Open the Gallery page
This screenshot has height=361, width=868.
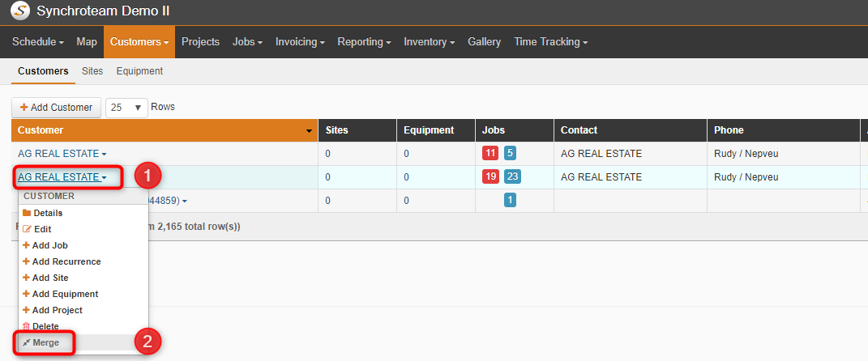[485, 41]
